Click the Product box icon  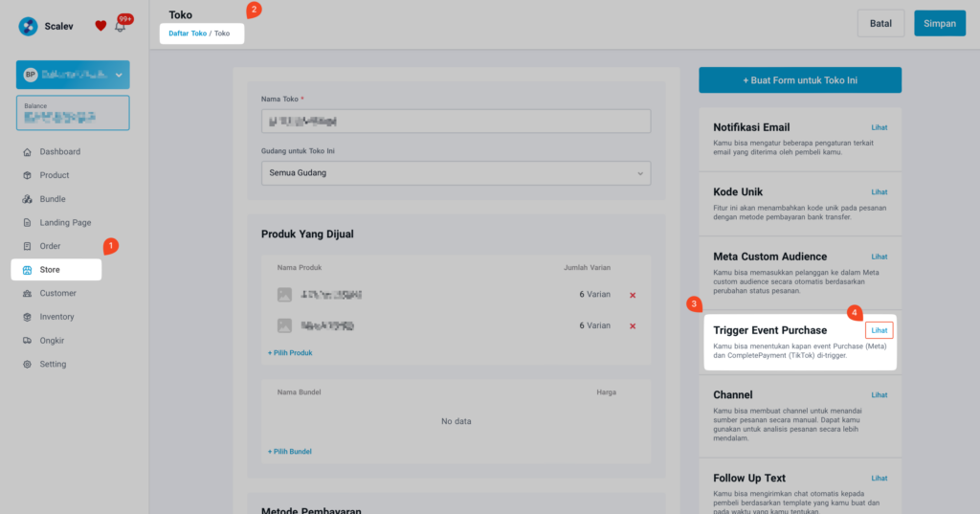click(x=27, y=176)
